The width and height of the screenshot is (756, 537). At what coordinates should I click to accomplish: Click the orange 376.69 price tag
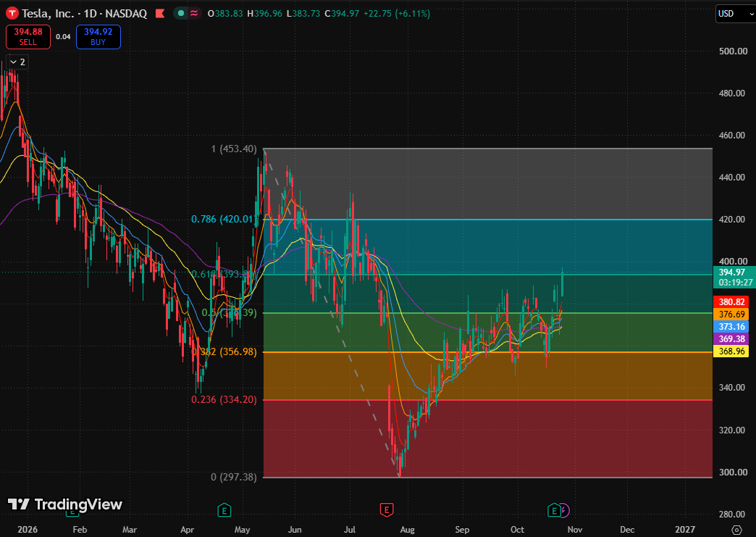[731, 314]
